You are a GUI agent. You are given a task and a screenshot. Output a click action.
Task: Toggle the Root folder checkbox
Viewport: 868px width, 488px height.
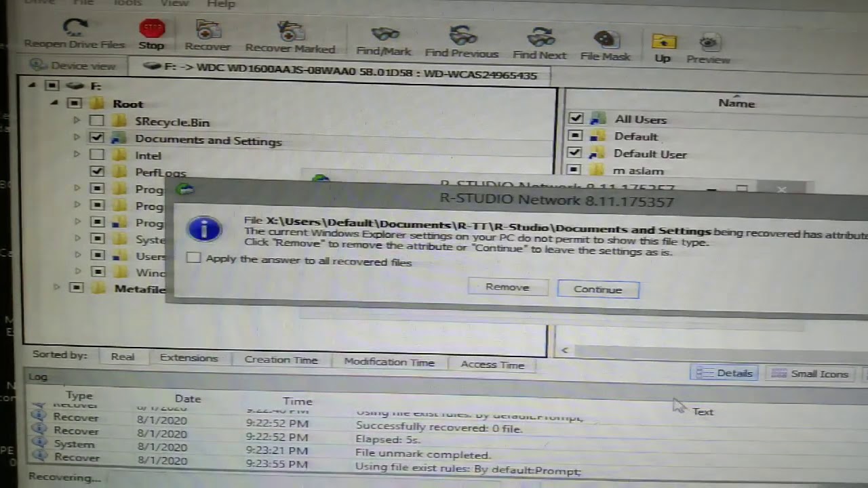pyautogui.click(x=75, y=104)
